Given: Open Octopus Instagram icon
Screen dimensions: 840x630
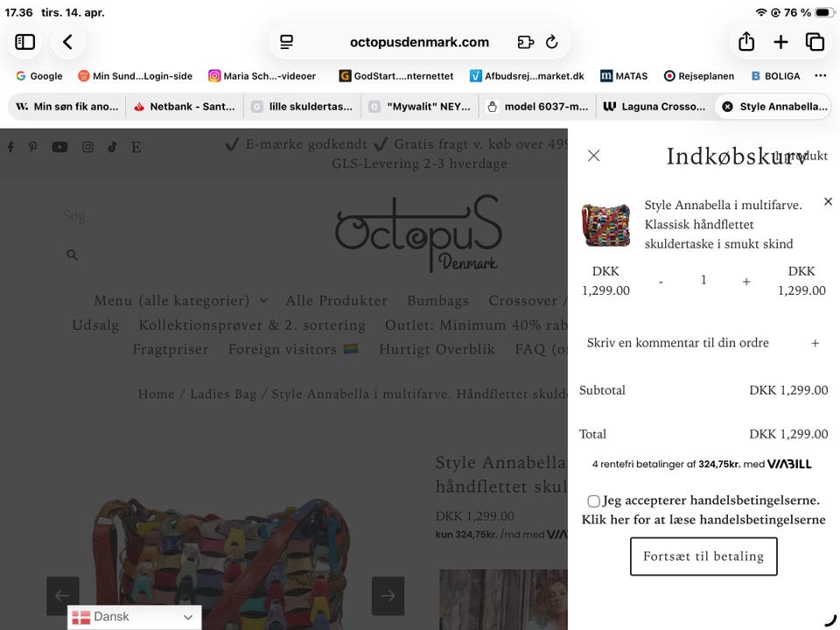Looking at the screenshot, I should [x=87, y=147].
